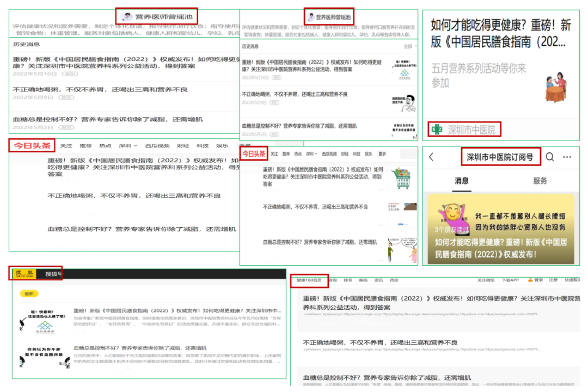
Task: Open 药房 in 健康160 navigation
Action: (394, 280)
